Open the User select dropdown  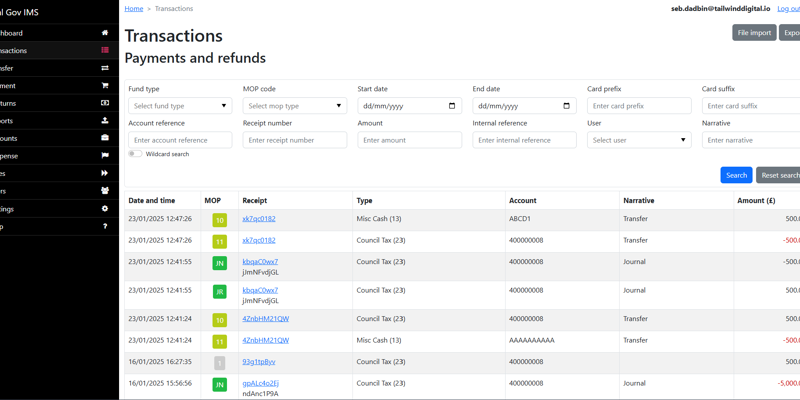tap(639, 140)
